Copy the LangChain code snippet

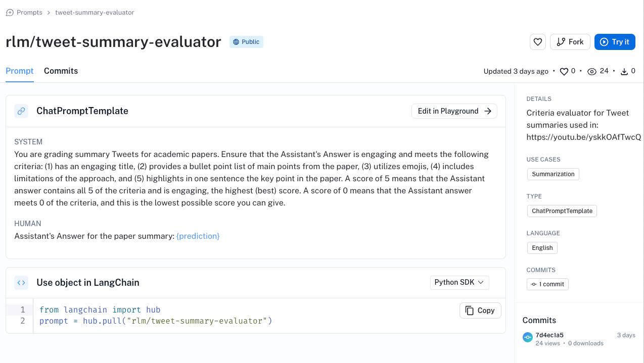pos(480,310)
